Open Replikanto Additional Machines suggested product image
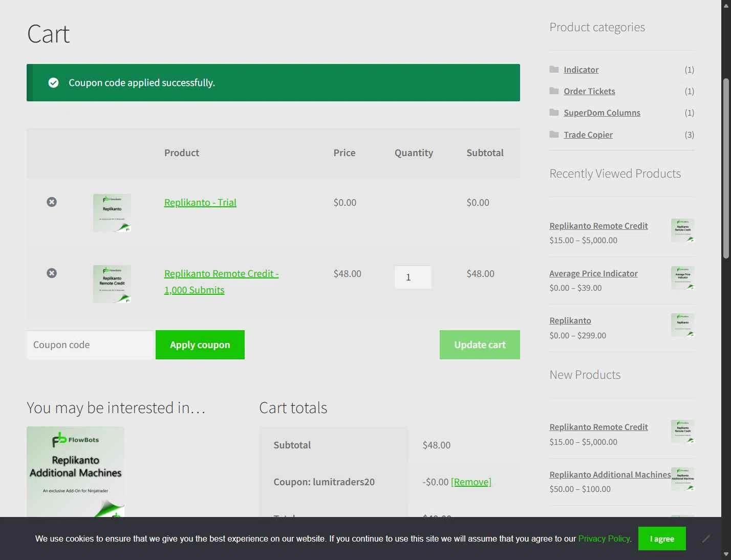Viewport: 731px width, 560px height. [75, 471]
